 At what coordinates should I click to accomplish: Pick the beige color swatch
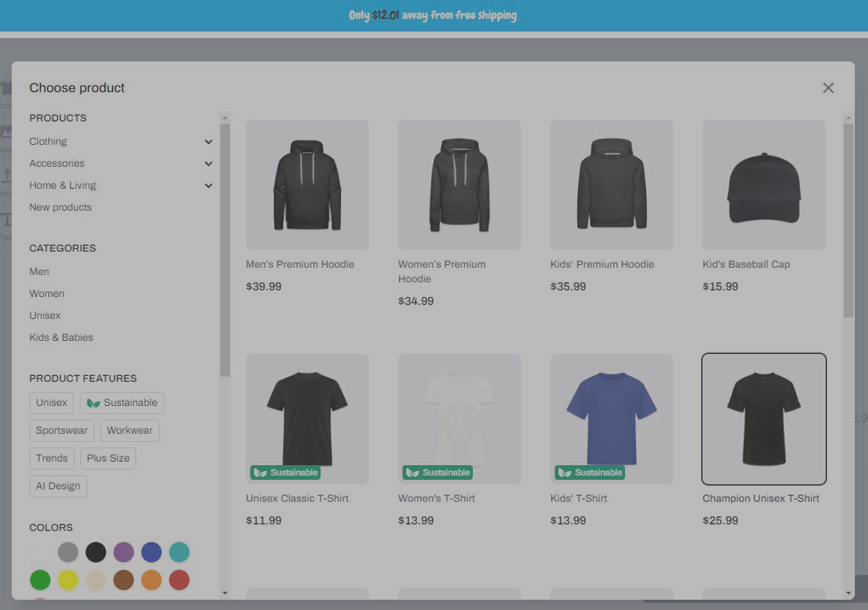[96, 579]
